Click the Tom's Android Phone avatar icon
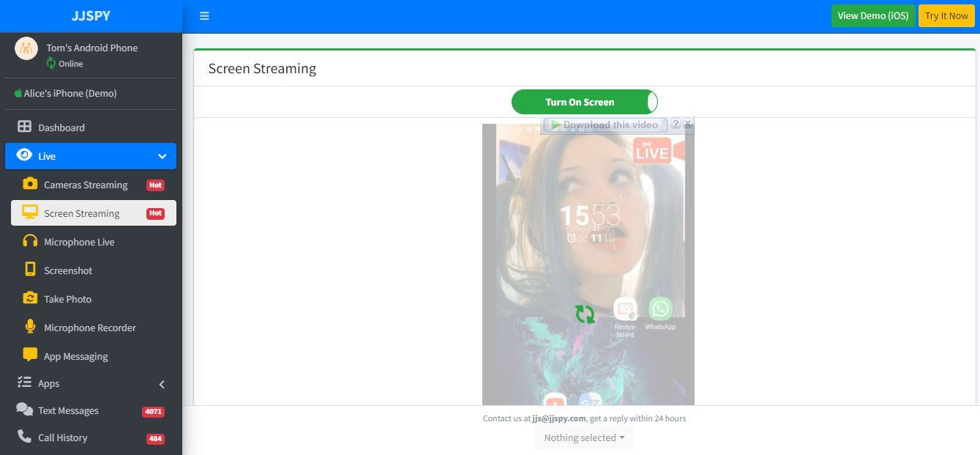 click(26, 48)
